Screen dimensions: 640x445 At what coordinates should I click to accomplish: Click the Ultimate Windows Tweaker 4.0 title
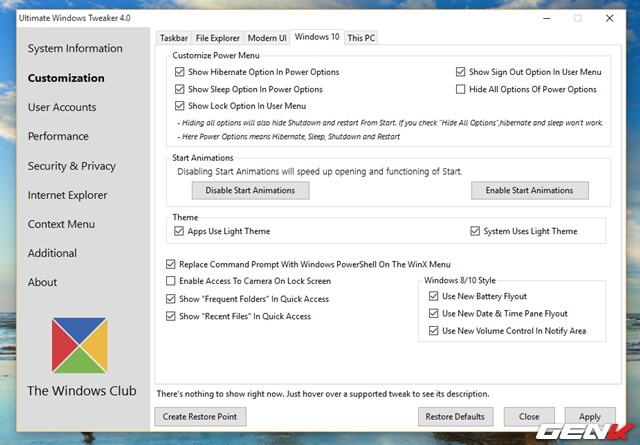point(75,18)
